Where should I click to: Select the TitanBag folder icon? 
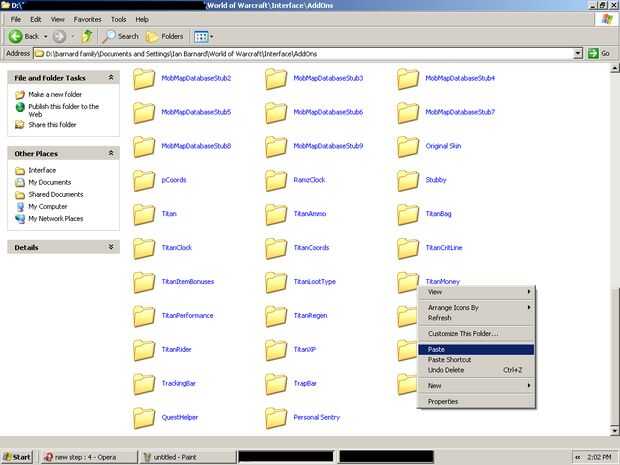point(408,214)
